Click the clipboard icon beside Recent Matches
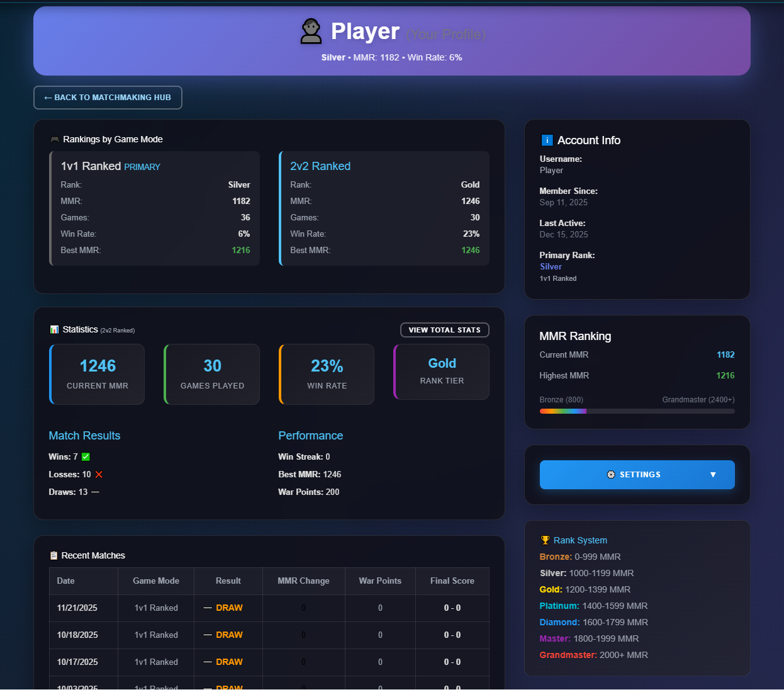 pos(54,555)
